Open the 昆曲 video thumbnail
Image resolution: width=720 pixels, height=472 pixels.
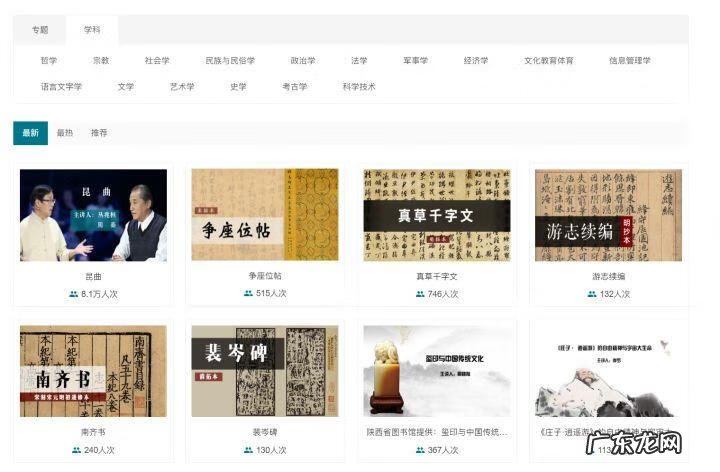[93, 215]
